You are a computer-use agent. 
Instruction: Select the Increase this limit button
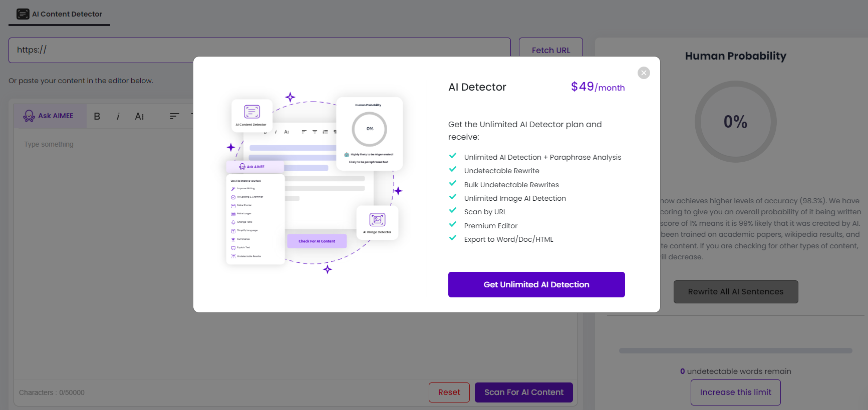pyautogui.click(x=735, y=392)
